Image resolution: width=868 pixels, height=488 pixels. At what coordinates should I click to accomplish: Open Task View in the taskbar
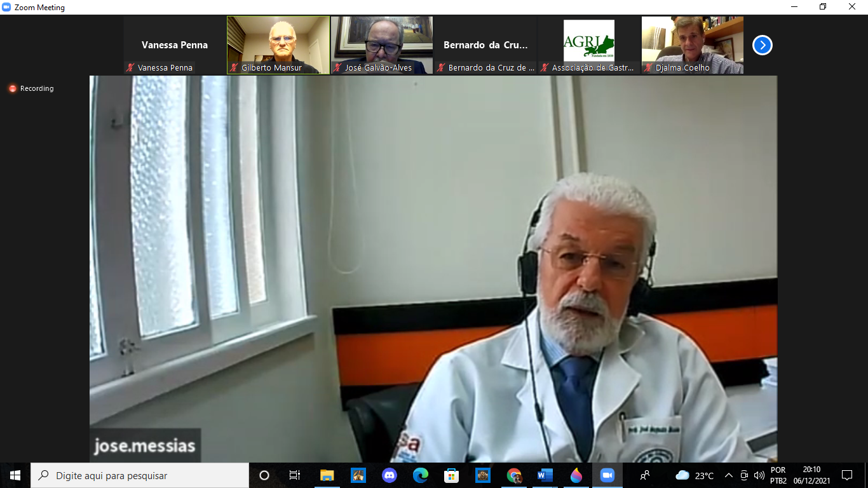tap(295, 475)
